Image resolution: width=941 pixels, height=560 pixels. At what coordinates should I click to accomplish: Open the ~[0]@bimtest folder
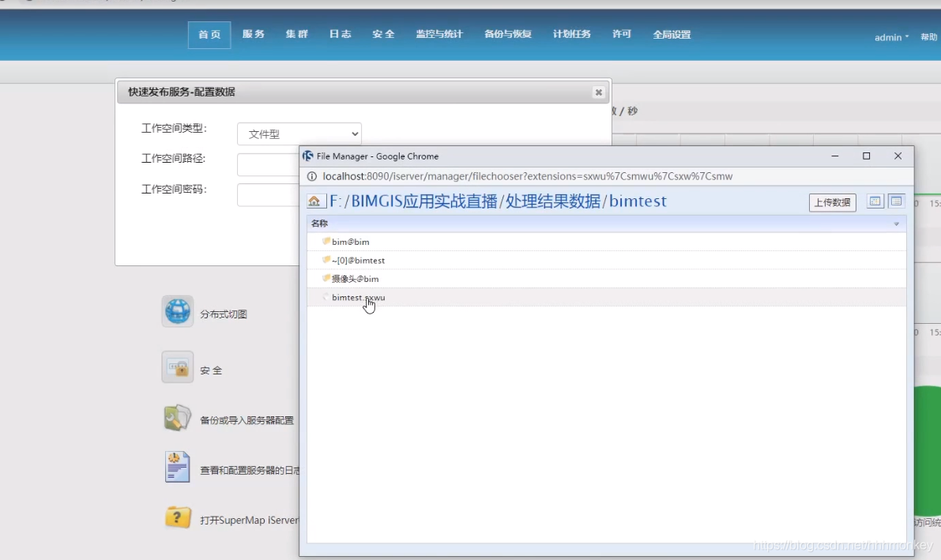pyautogui.click(x=358, y=261)
